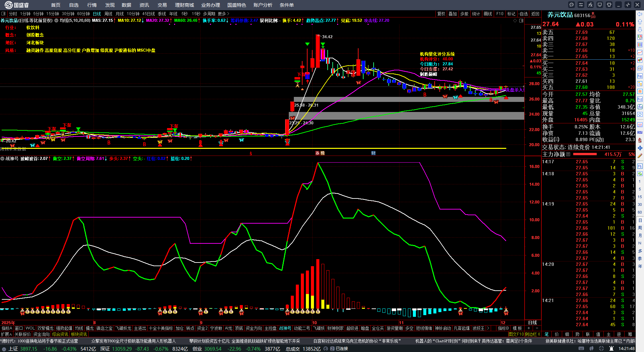
Task: Open the 图文F10 link
Action: [x=516, y=334]
